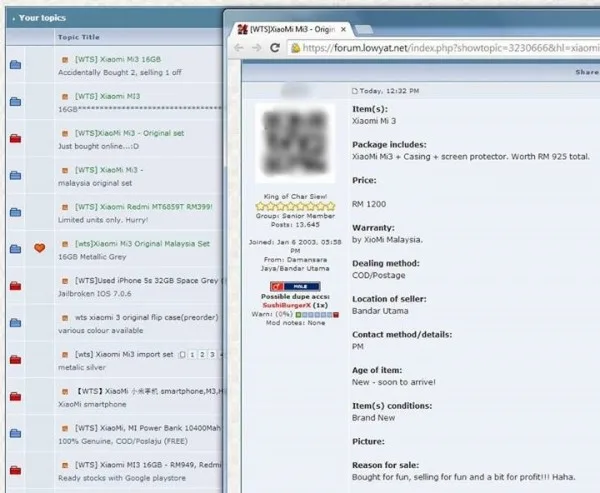Click subtitle 'Accidentally Bought 2, selling 1 off'
Viewport: 600px width, 493px height.
120,72
